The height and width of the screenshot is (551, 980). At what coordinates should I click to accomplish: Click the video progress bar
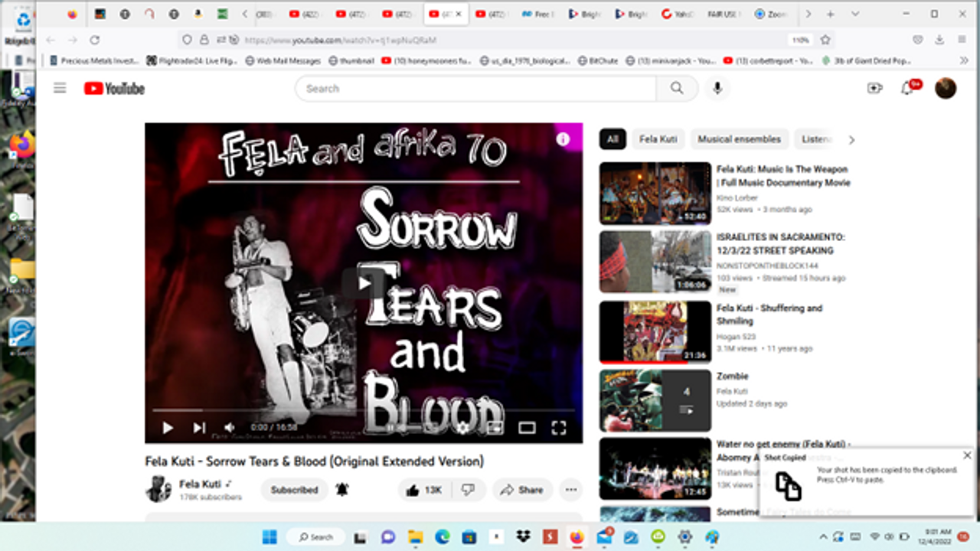pyautogui.click(x=364, y=411)
